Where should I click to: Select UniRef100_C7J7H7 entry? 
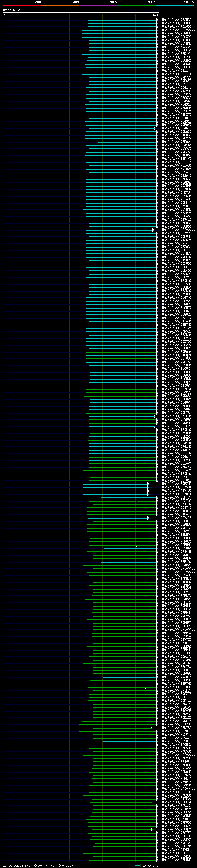(x=176, y=725)
